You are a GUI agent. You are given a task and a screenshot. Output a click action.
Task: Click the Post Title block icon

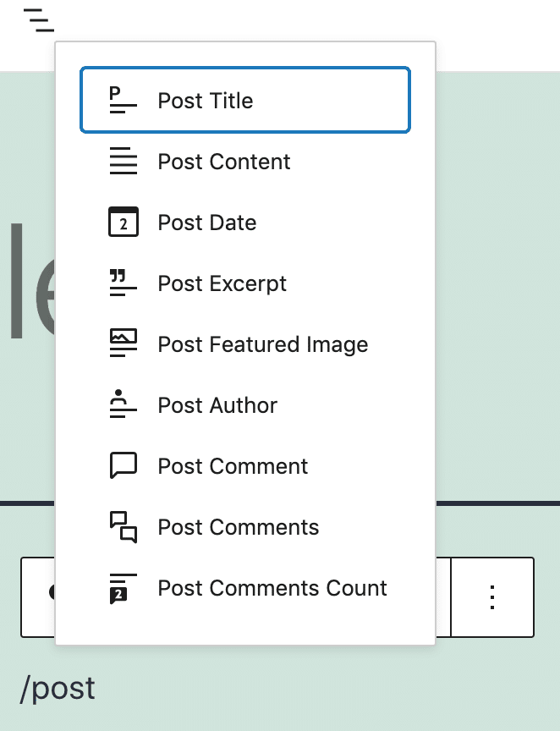(124, 101)
